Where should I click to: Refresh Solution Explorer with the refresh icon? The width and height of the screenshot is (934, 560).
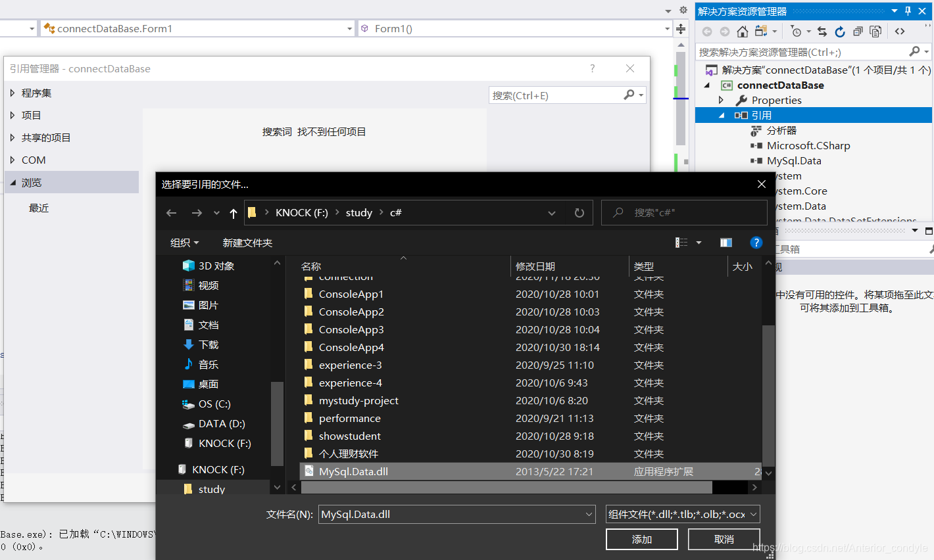[x=840, y=32]
